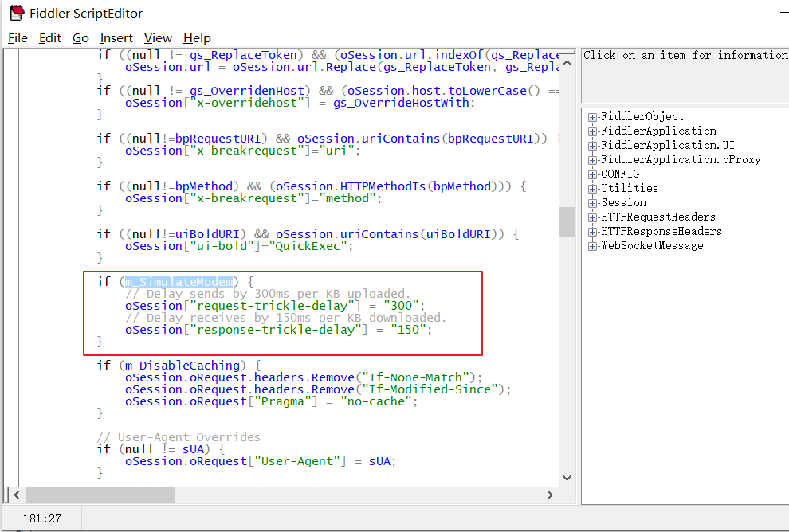Click the vertical scrollbar down arrow
This screenshot has width=789, height=532.
point(567,478)
